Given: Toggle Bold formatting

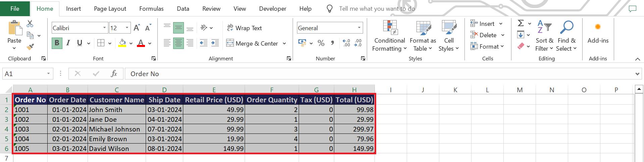Looking at the screenshot, I should tap(57, 43).
